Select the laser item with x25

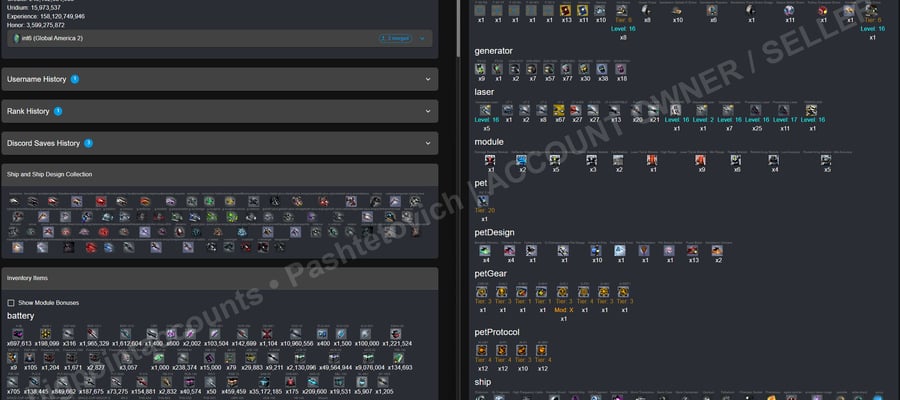click(x=756, y=110)
